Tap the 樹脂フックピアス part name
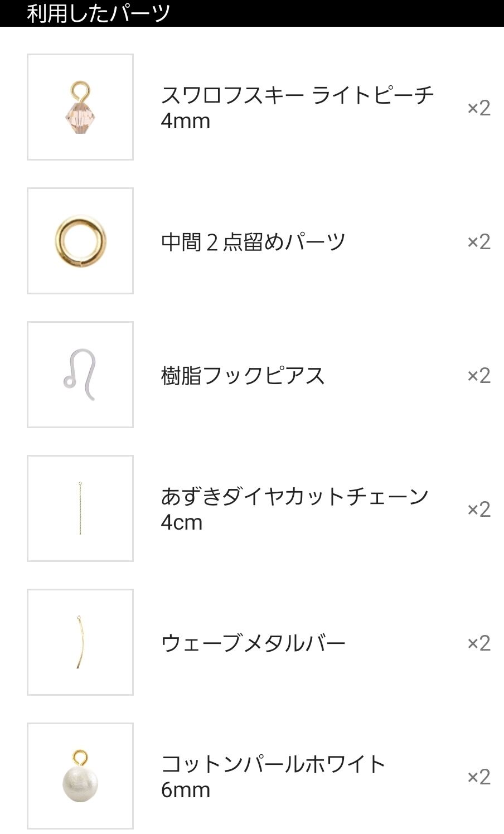 coord(243,376)
